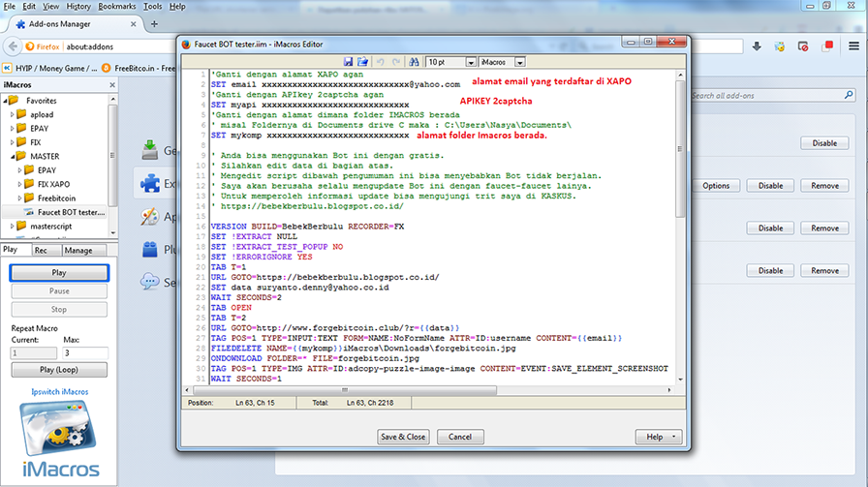Click the save-as icon in editor toolbar

(362, 62)
